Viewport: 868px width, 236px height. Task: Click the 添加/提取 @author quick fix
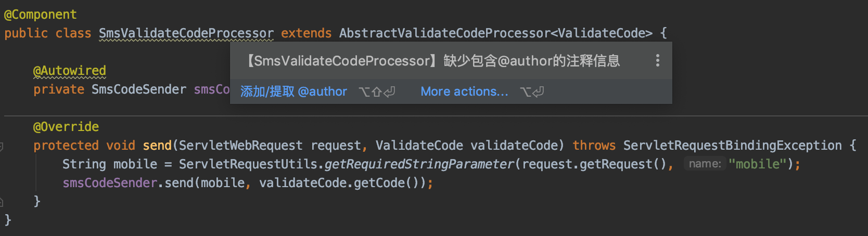pos(293,92)
